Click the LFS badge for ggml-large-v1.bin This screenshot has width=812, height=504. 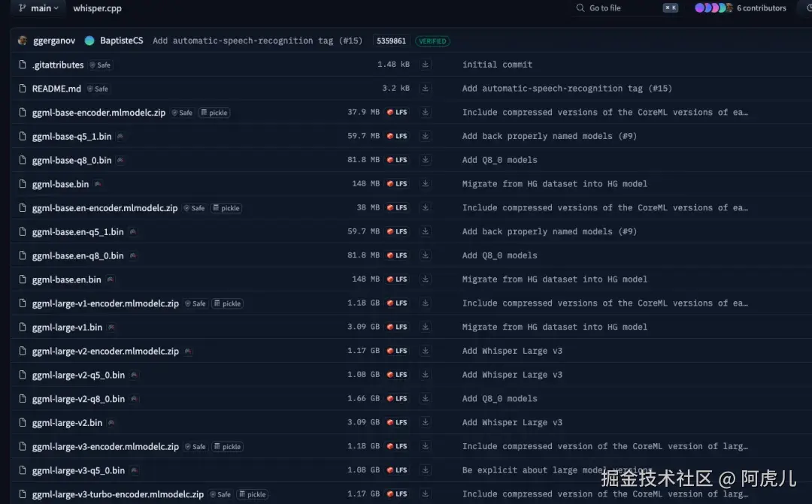[397, 327]
